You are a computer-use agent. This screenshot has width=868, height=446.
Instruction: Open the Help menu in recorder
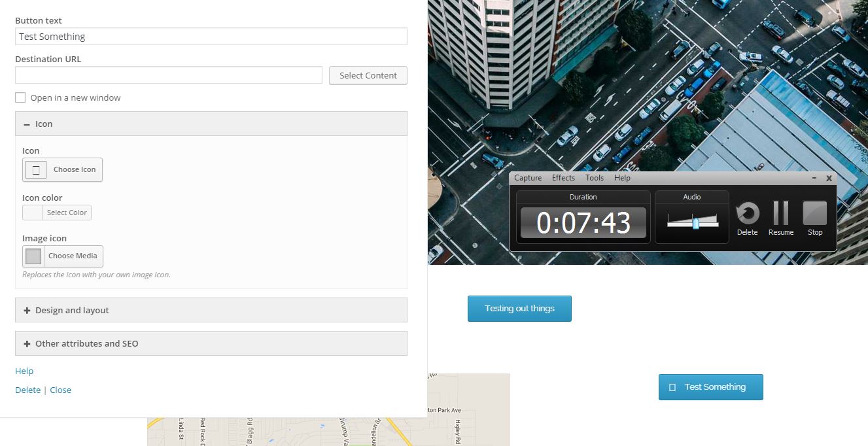coord(622,178)
